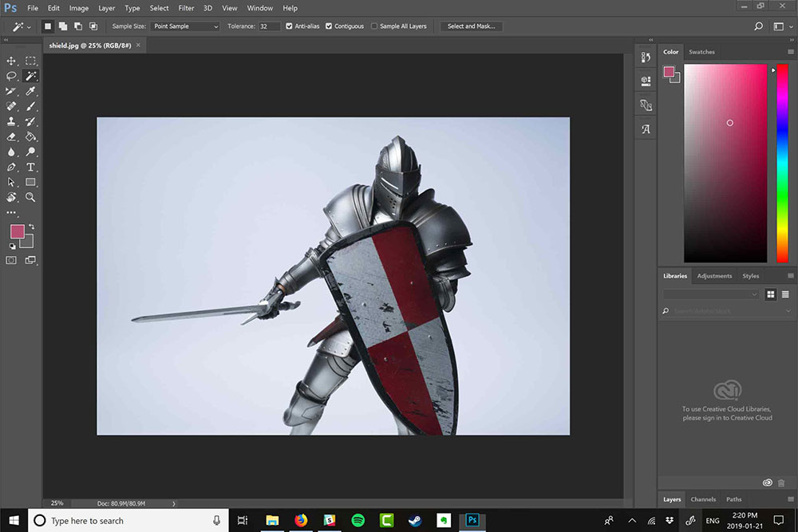
Task: Open the Magic Wand tool preset picker
Action: 22,26
